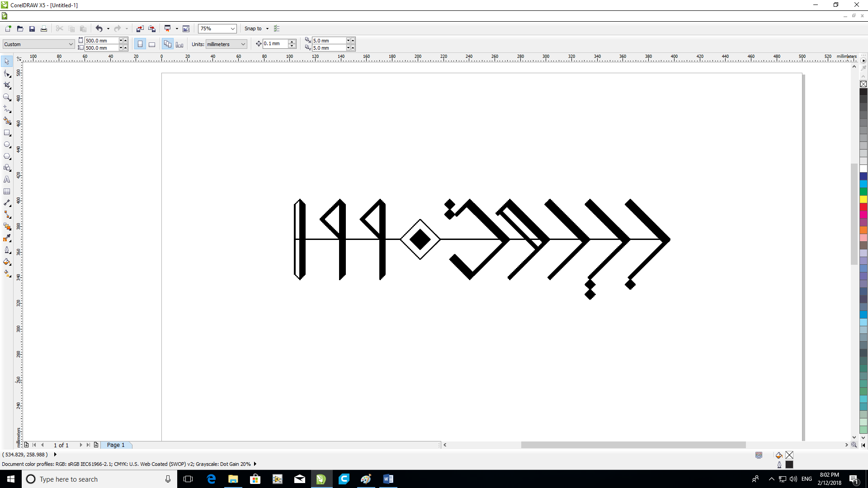The width and height of the screenshot is (868, 488).
Task: Click the Export icon
Action: pos(152,28)
